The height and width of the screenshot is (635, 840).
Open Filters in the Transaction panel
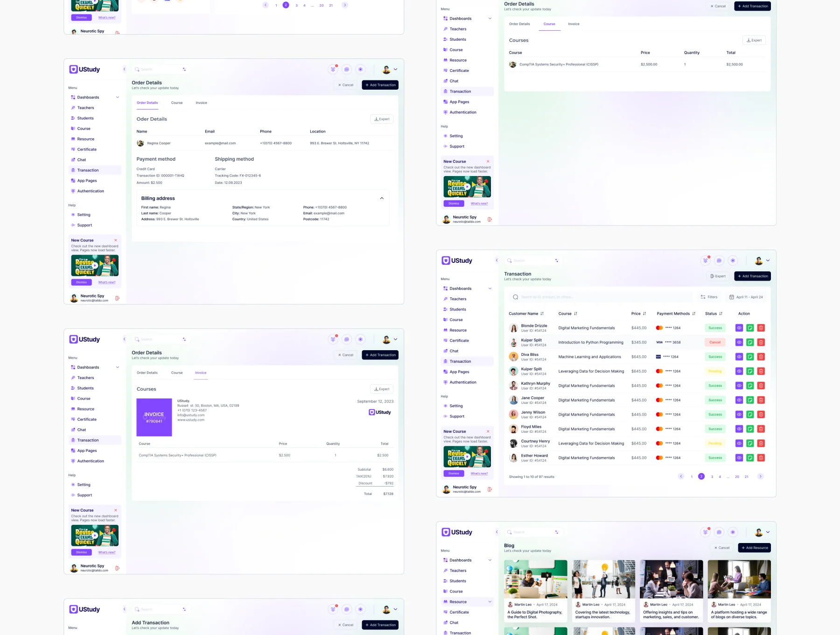709,297
